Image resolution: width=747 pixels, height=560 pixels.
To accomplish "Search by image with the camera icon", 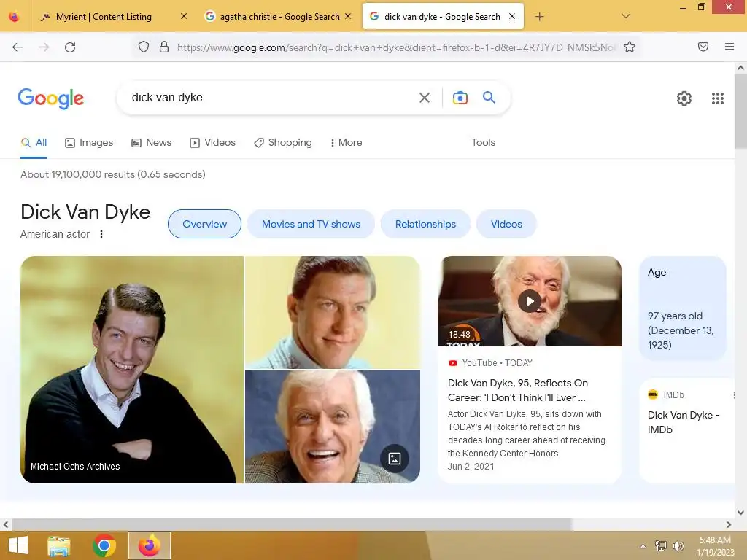I will pos(460,98).
